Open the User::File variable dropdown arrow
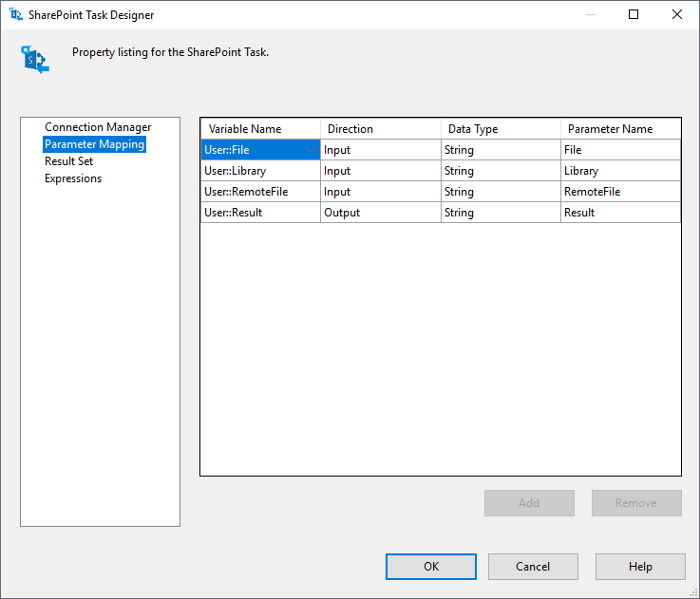Viewport: 700px width, 599px height. [x=310, y=150]
